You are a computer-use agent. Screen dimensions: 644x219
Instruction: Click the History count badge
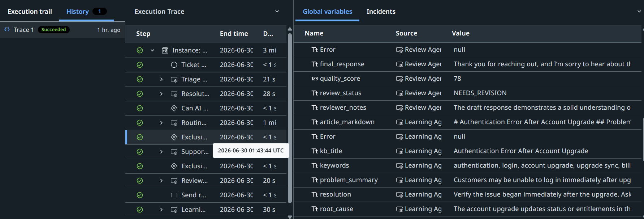(x=100, y=11)
